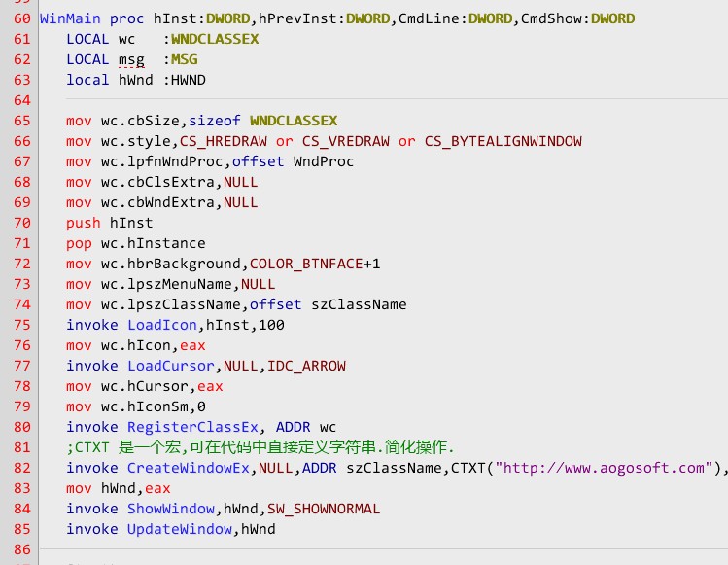Click line number 75 in the gutter
Screen dimensions: 728x565
tap(21, 325)
